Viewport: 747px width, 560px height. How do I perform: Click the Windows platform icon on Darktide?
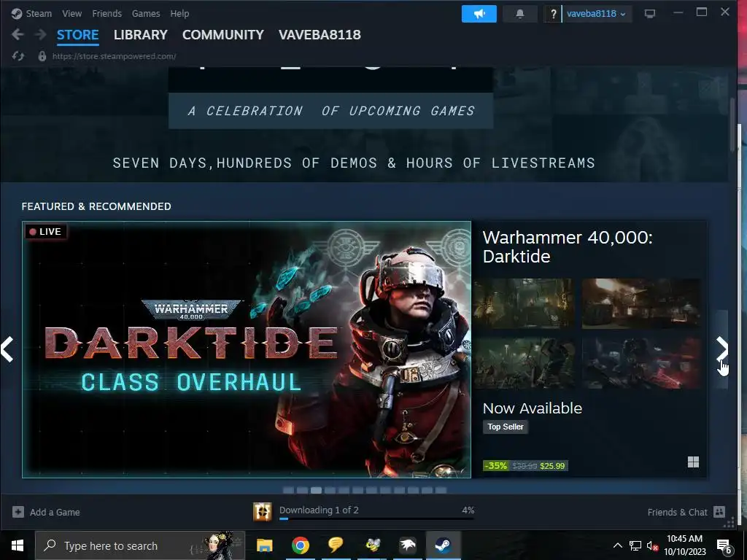pos(693,462)
